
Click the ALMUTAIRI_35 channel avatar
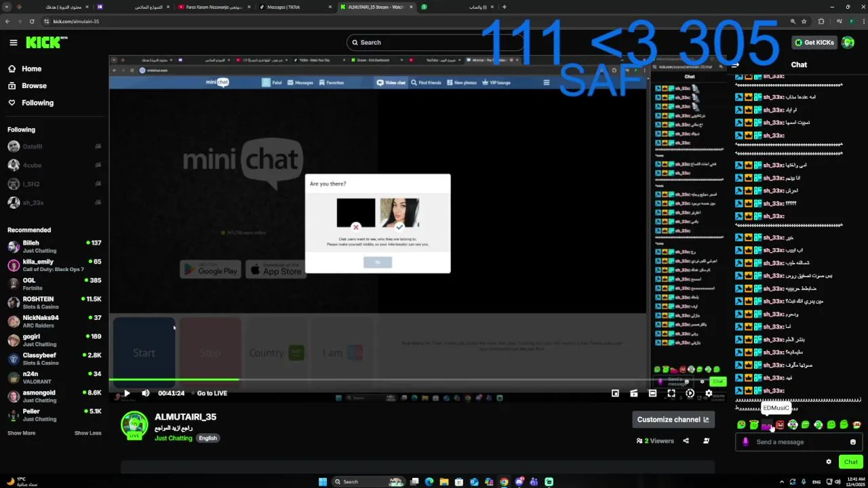[134, 425]
